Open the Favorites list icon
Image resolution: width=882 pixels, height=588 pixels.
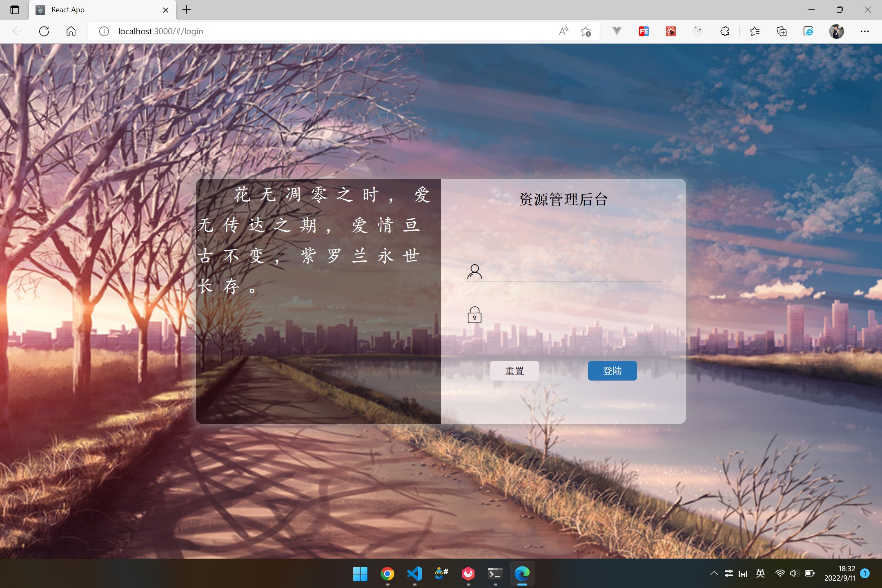755,31
